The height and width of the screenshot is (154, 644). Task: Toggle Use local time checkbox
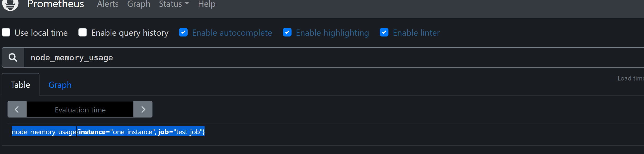pyautogui.click(x=6, y=32)
